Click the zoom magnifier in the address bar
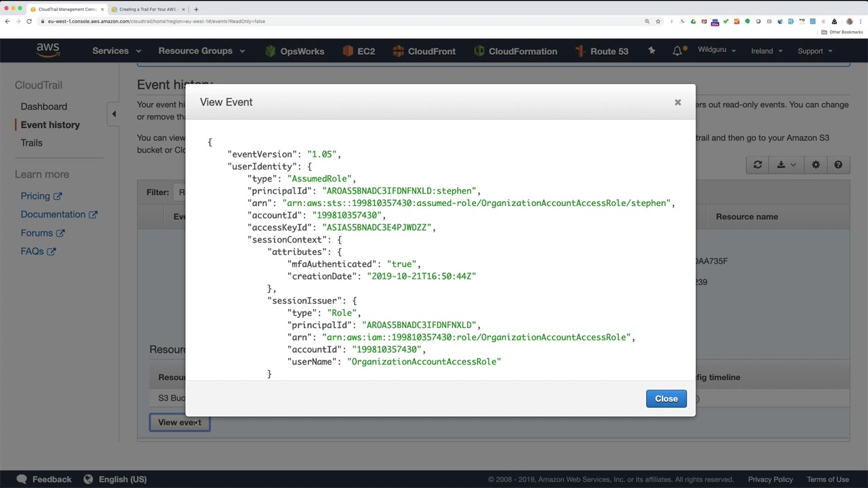The height and width of the screenshot is (488, 868). pyautogui.click(x=647, y=21)
